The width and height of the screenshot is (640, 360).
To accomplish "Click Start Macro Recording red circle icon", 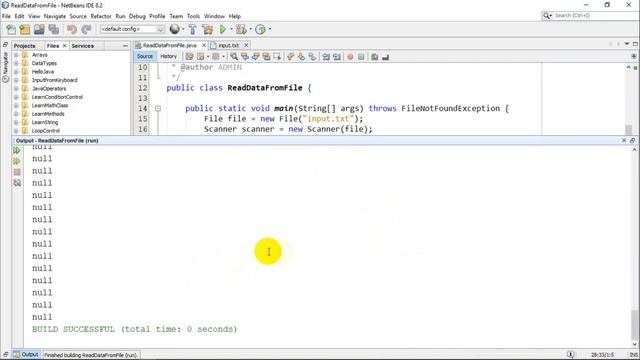I will (x=350, y=57).
